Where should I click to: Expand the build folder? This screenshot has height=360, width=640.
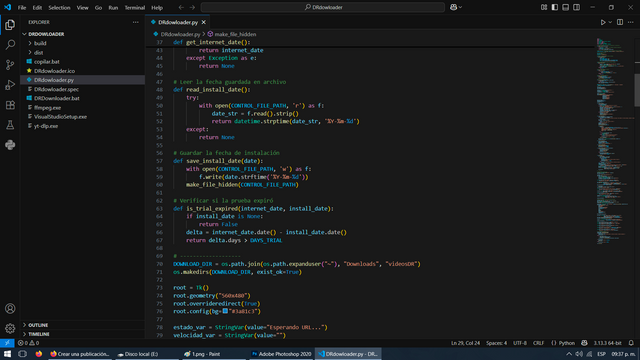point(40,43)
